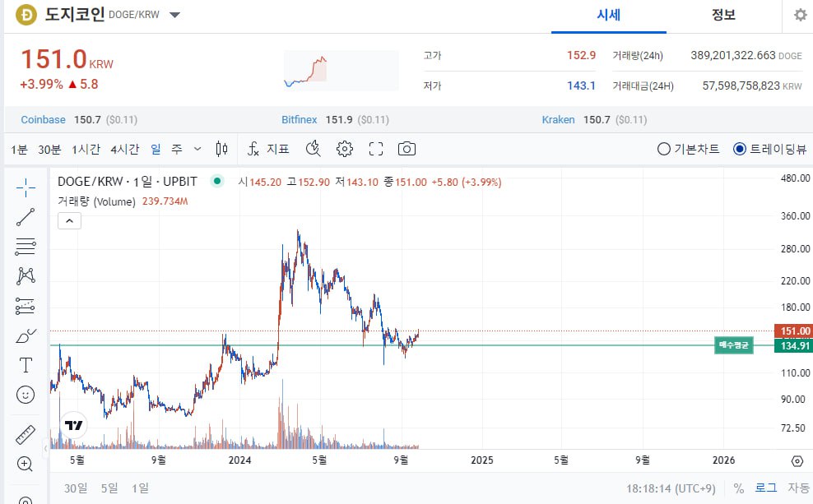Click the 저가 value 143.1
The width and height of the screenshot is (813, 504).
(581, 86)
